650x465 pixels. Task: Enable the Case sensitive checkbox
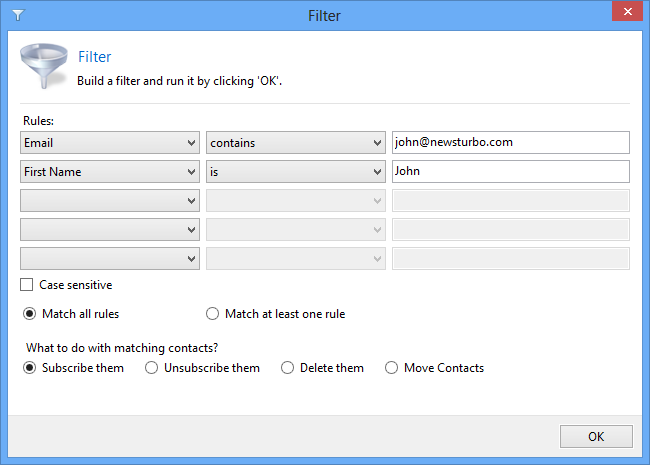click(28, 285)
